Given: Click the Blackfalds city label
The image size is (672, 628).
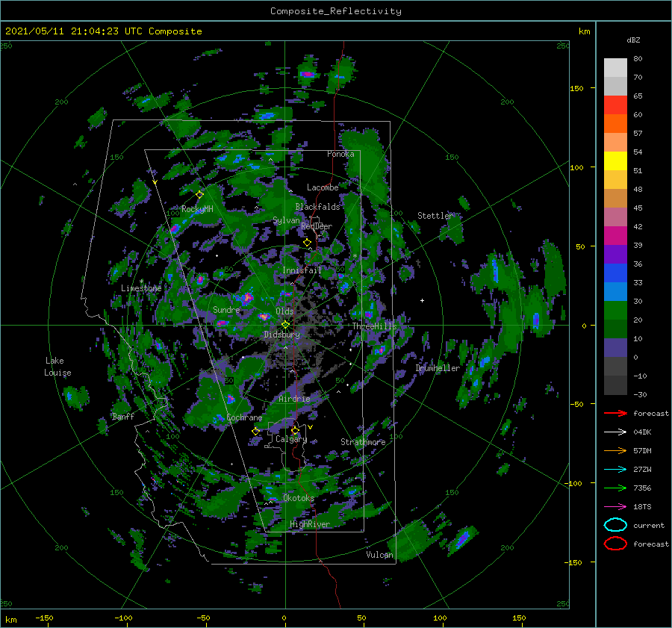Looking at the screenshot, I should click(x=317, y=207).
